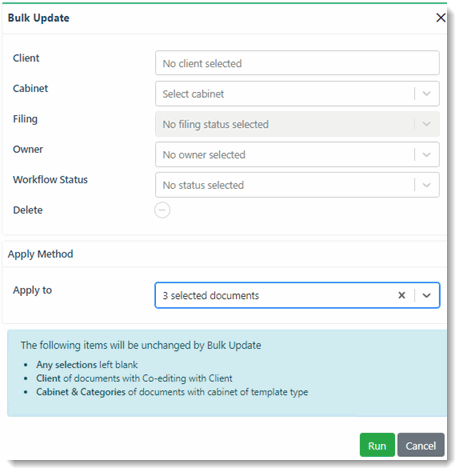Click the Delete label
This screenshot has width=456, height=470.
point(28,210)
